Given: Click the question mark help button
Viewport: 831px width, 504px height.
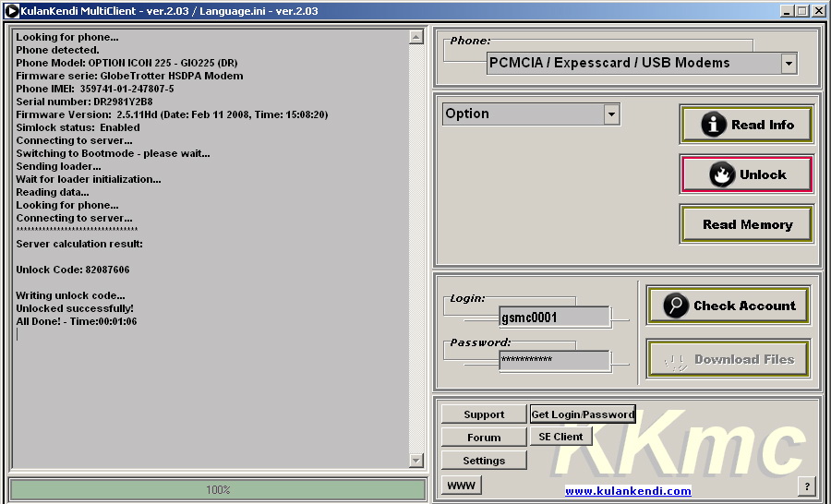Looking at the screenshot, I should (x=806, y=486).
